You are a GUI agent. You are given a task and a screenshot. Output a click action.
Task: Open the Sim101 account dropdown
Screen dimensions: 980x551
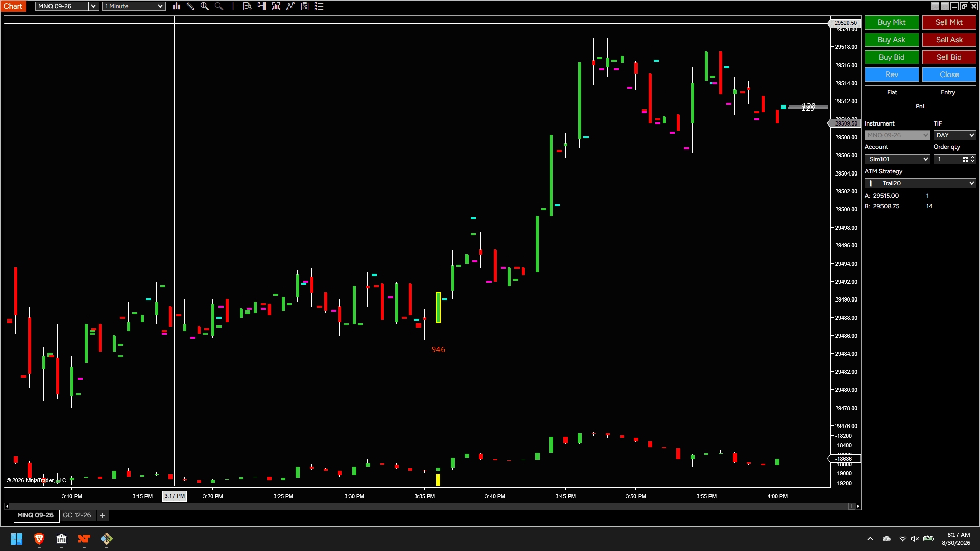[x=897, y=159]
